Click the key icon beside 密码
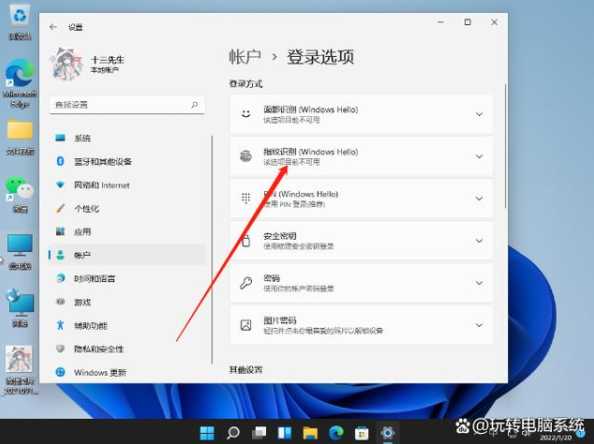Viewport: 594px width, 444px height. pos(246,283)
